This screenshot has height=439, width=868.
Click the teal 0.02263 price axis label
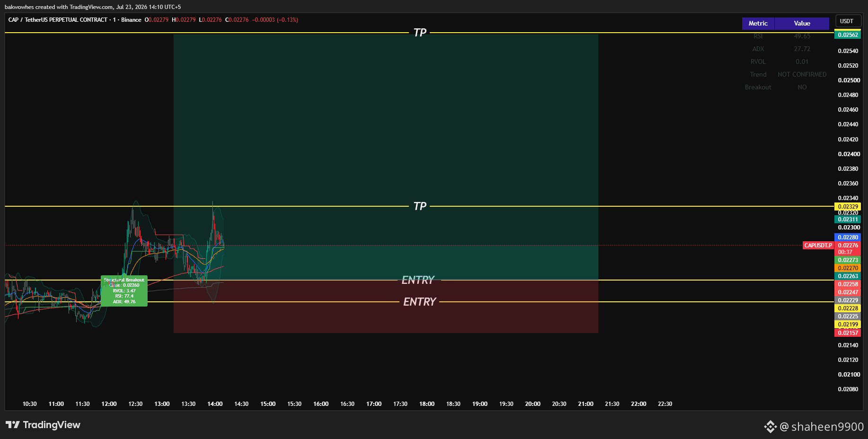coord(848,276)
